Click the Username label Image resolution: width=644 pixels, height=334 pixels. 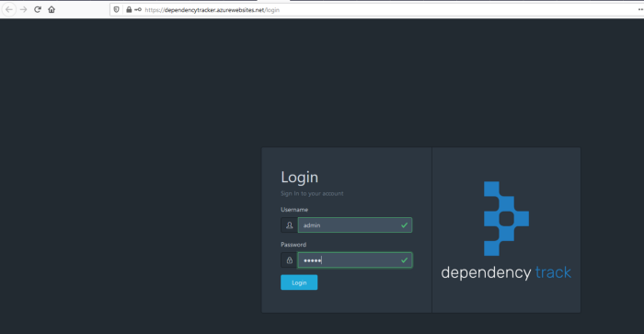[294, 210]
